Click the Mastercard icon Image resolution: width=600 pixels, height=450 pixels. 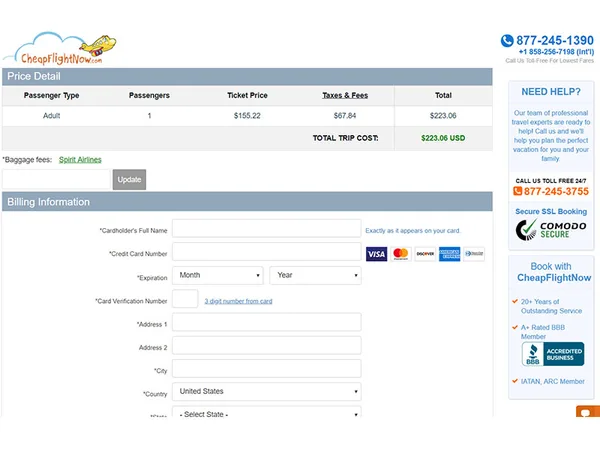(x=401, y=254)
